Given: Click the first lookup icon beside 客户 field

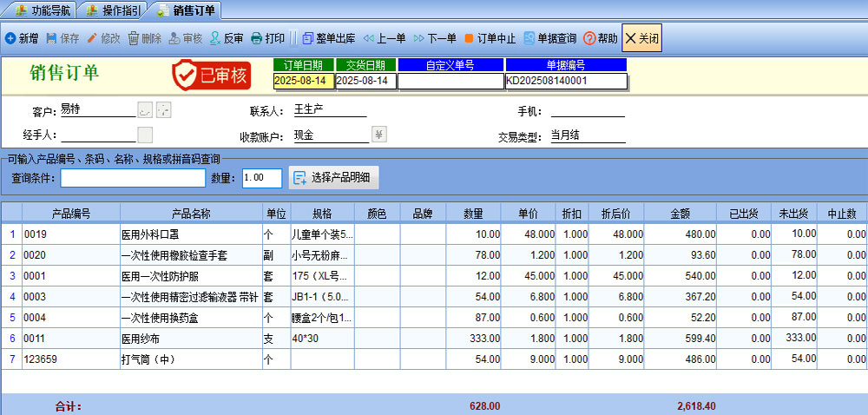Looking at the screenshot, I should point(145,110).
